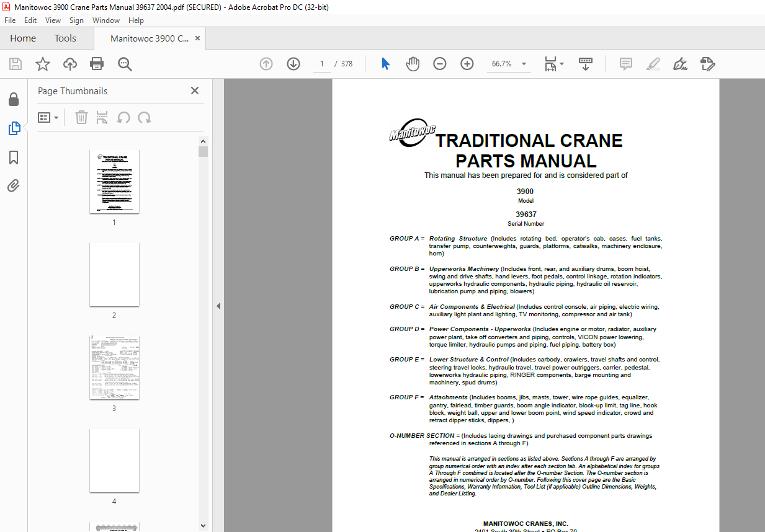Screen dimensions: 765x532
Task: Click the redact or stamp tool icon
Action: (x=708, y=64)
